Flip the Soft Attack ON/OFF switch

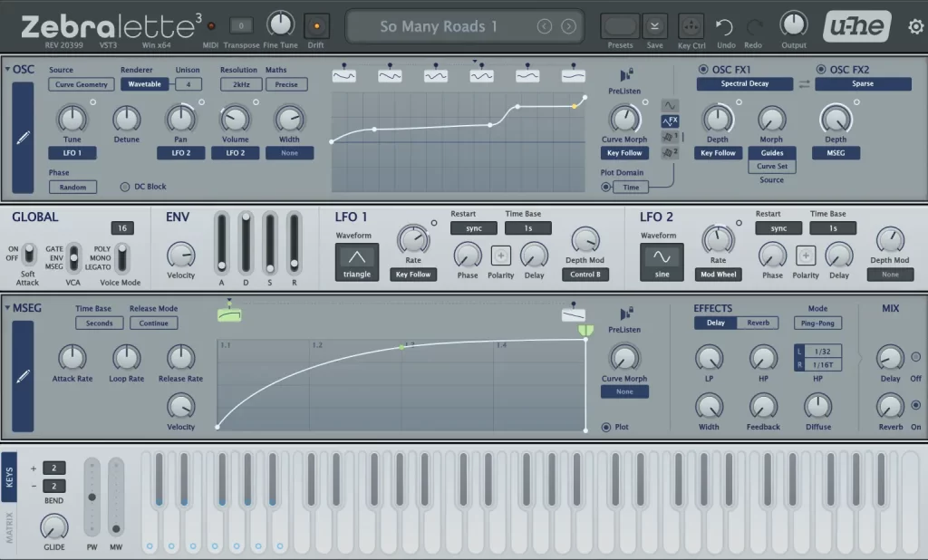(x=28, y=254)
